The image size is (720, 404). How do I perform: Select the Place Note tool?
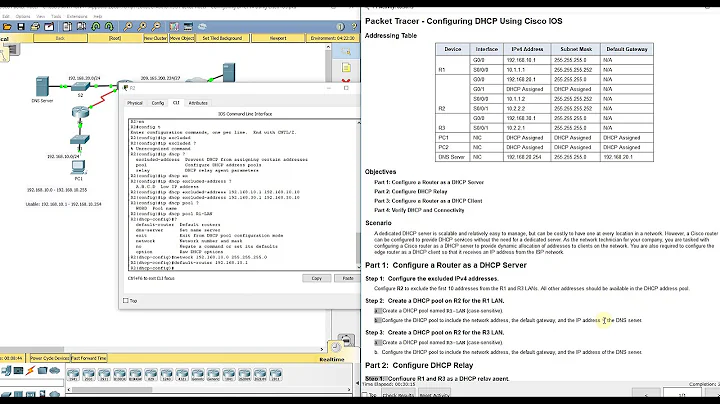(x=346, y=68)
